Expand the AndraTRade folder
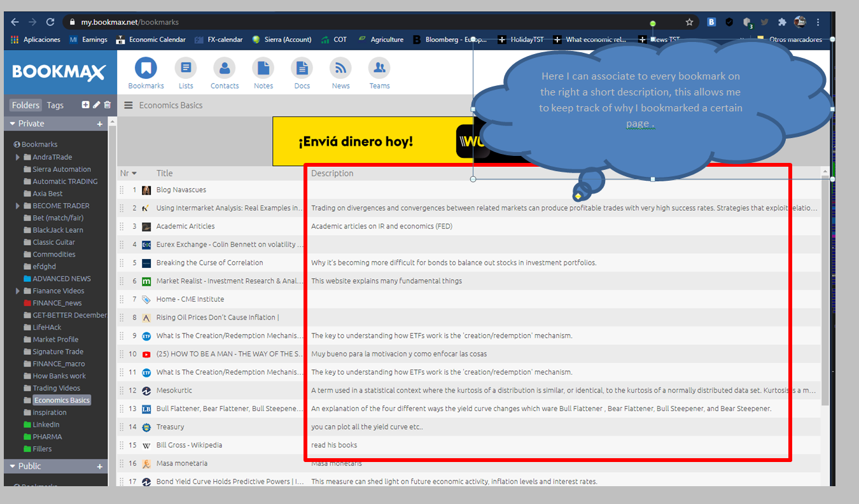 (18, 157)
